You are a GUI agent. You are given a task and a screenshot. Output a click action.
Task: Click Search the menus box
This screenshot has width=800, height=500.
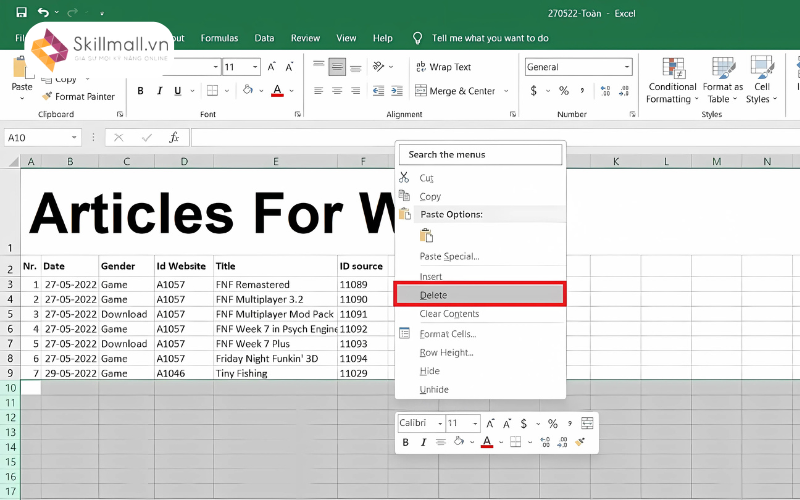click(480, 155)
